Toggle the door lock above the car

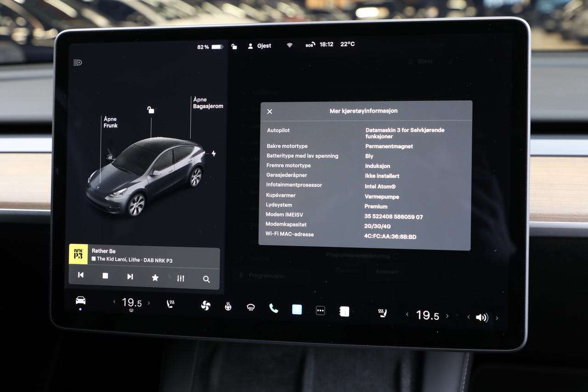(x=151, y=110)
